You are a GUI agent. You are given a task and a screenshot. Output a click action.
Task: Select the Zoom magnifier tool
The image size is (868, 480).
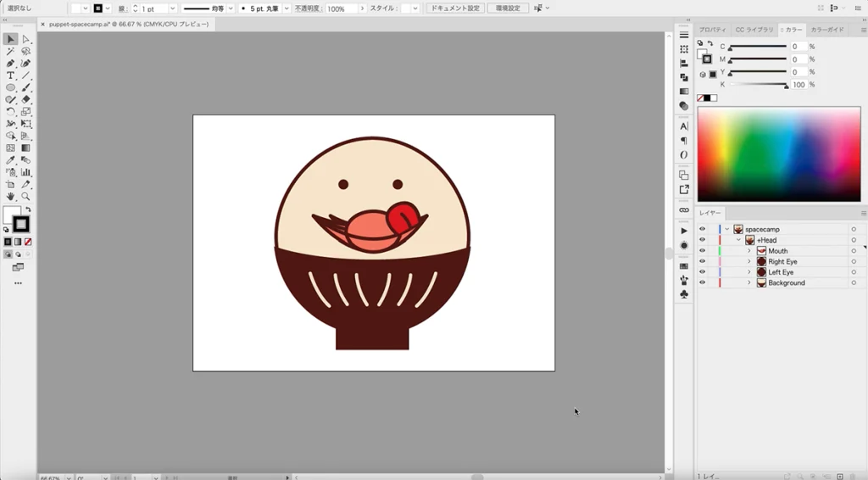click(x=25, y=197)
